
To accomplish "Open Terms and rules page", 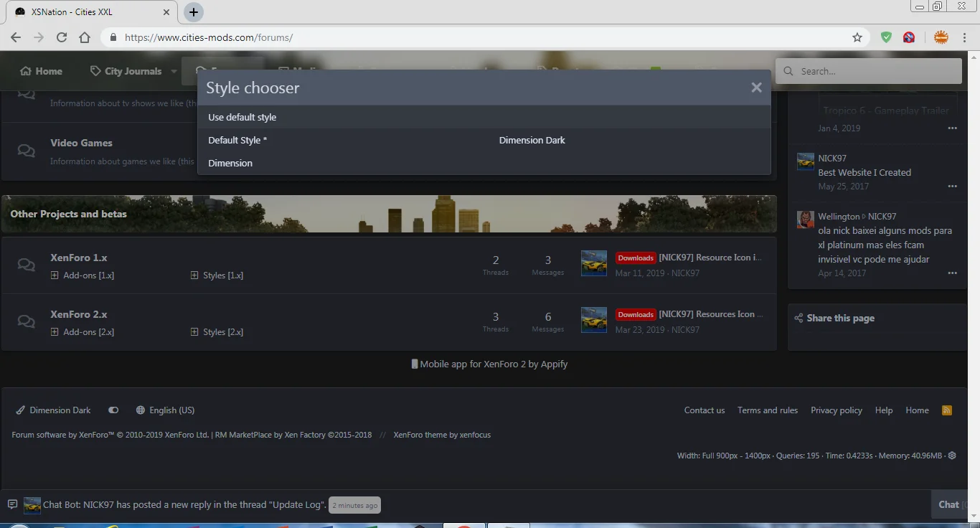I will [x=768, y=410].
